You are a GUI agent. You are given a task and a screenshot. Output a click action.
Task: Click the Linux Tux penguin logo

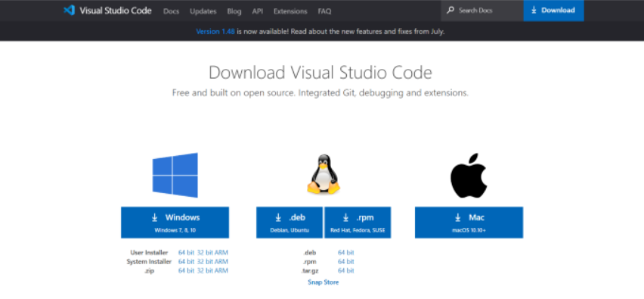tap(324, 174)
